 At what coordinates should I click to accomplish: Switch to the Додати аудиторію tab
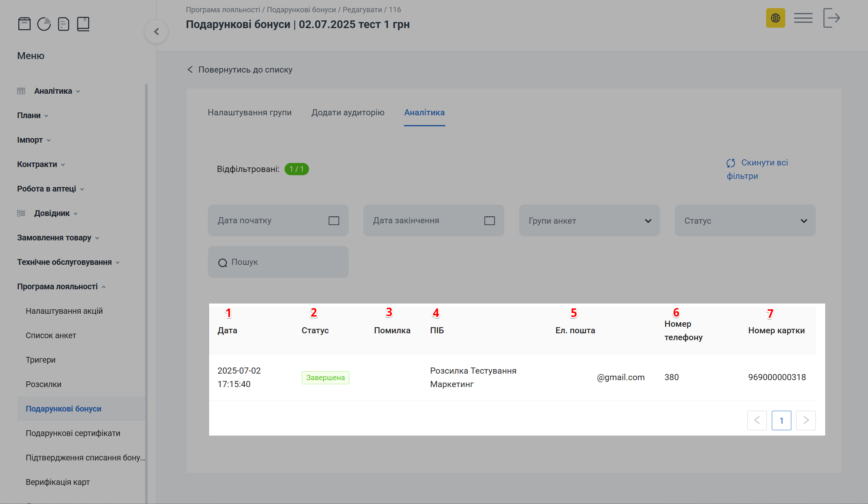pos(348,112)
